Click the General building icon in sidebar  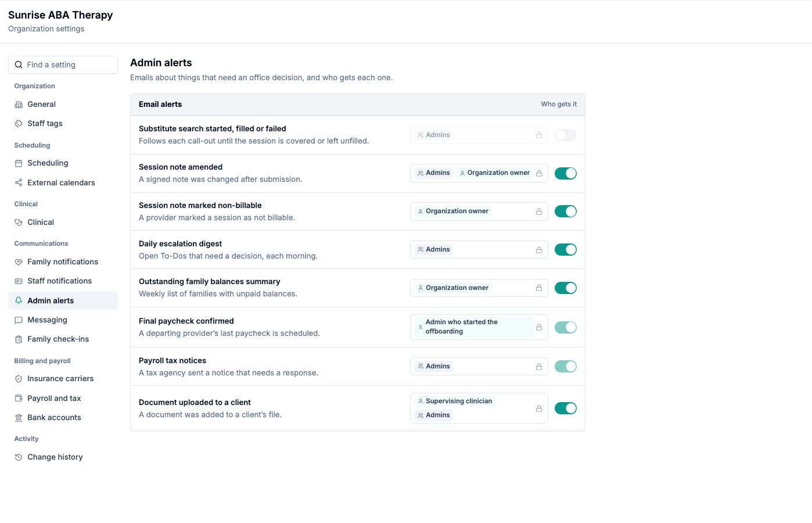pos(19,105)
